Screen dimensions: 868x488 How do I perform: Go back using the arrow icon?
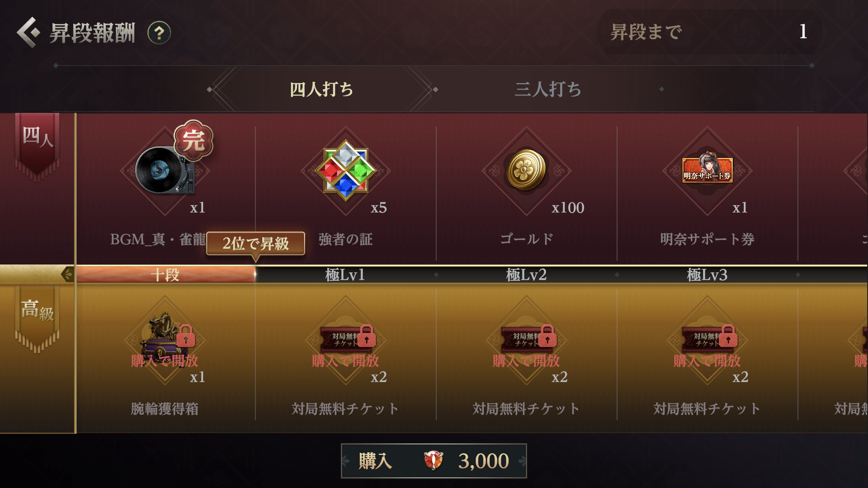tap(28, 32)
